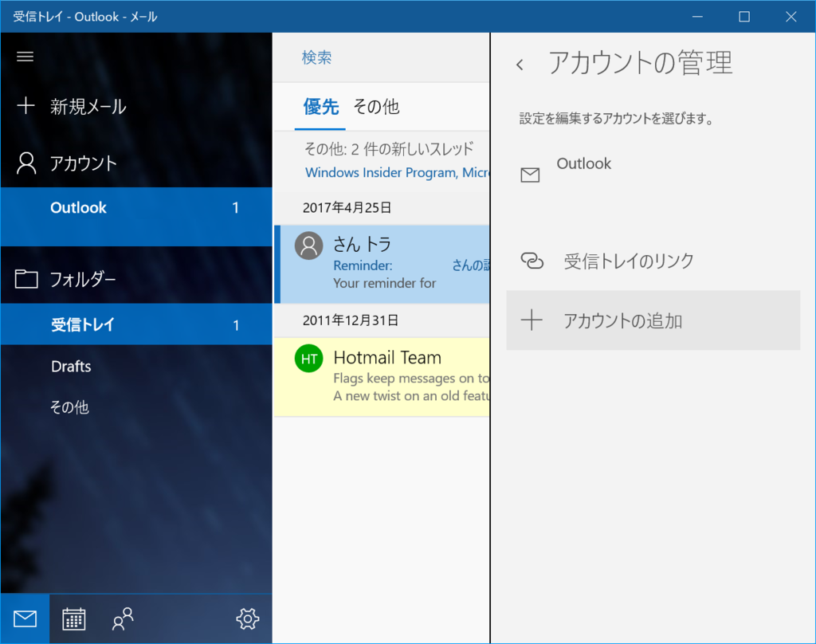Click the person icon beside アカウント
816x644 pixels.
[26, 163]
